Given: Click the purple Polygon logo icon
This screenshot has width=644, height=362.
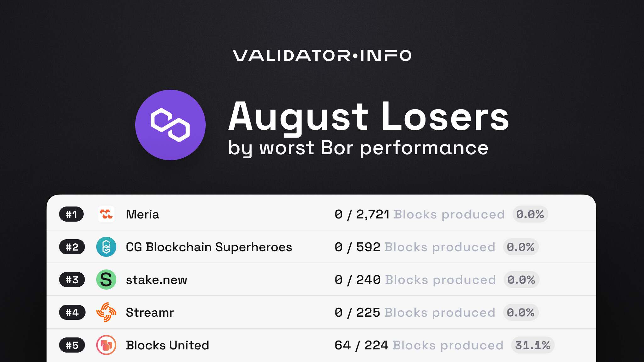Looking at the screenshot, I should point(170,125).
